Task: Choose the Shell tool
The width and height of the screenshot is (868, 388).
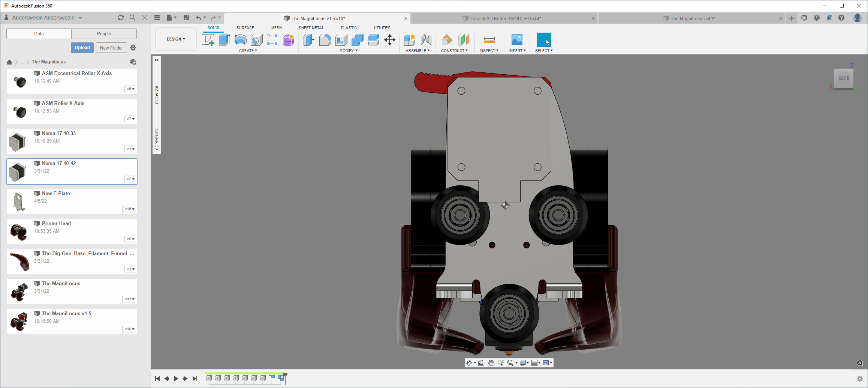Action: coord(341,40)
